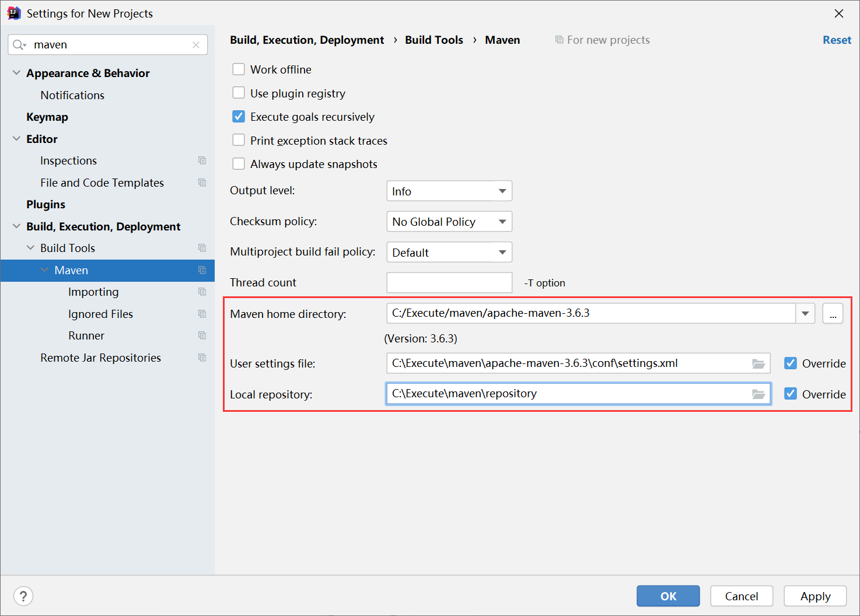Click project-level icon beside Importing
Image resolution: width=860 pixels, height=616 pixels.
point(202,292)
